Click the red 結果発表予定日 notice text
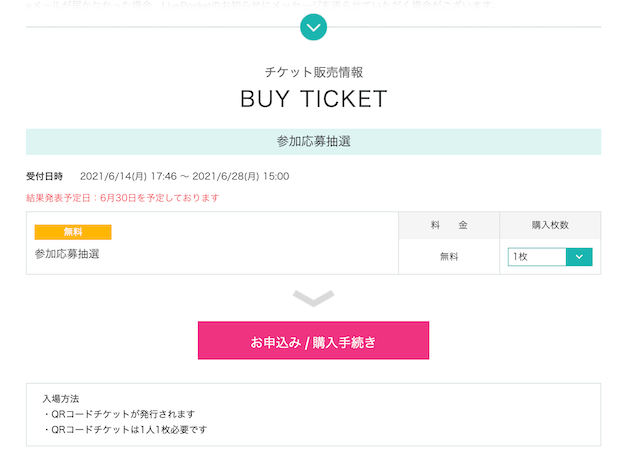The image size is (636, 449). 122,198
